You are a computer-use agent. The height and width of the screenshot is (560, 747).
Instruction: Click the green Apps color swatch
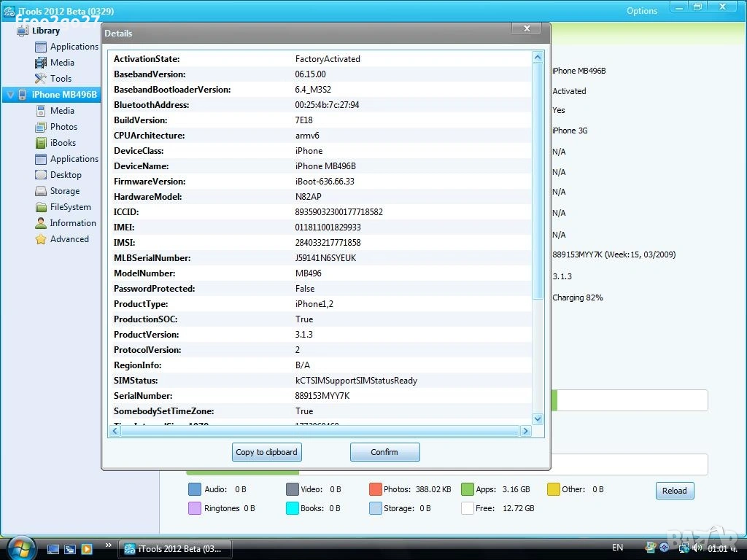pyautogui.click(x=467, y=489)
